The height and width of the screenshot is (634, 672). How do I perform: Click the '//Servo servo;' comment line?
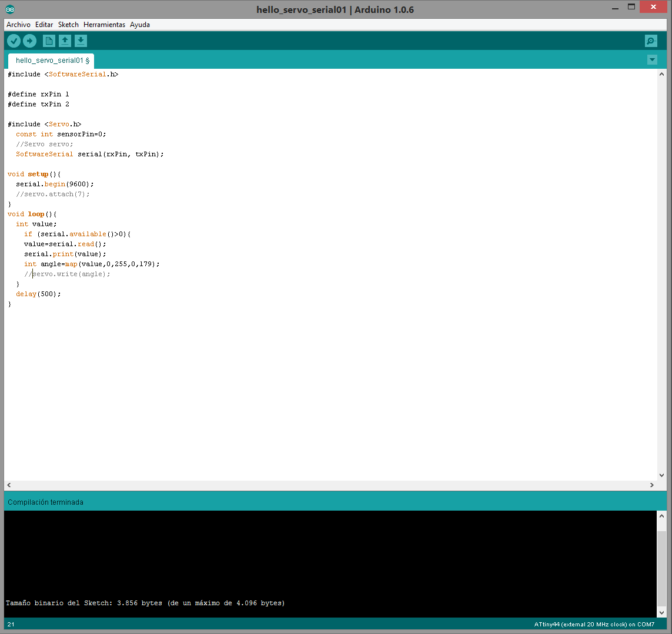coord(45,144)
